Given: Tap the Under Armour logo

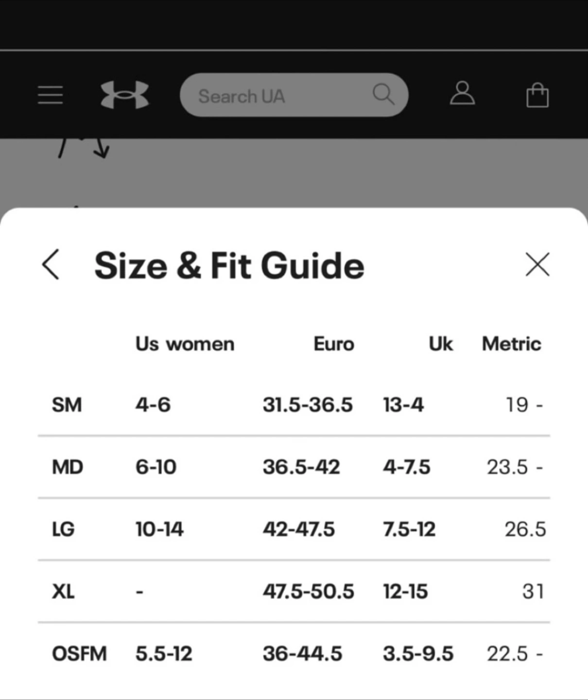Looking at the screenshot, I should [x=124, y=95].
